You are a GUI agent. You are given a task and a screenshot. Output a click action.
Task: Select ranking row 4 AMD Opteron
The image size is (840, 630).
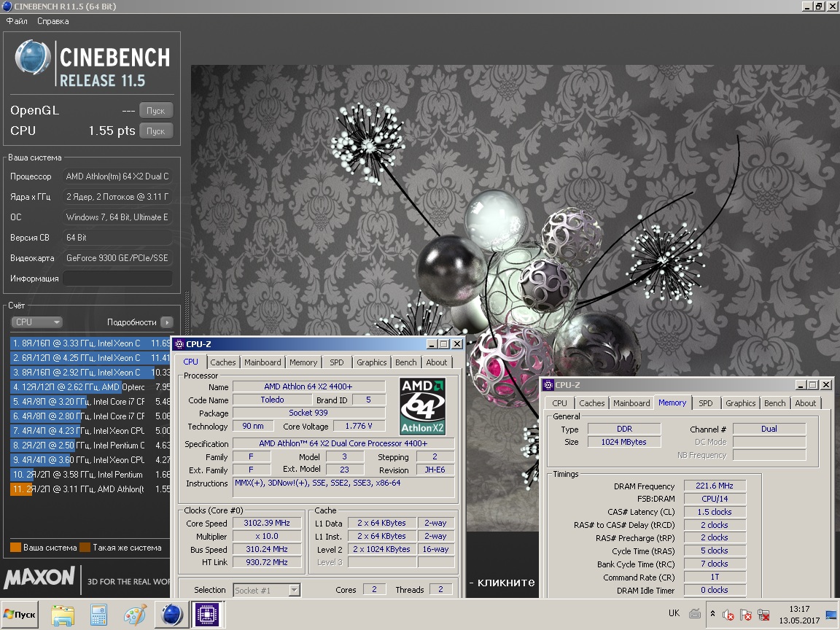(x=90, y=386)
